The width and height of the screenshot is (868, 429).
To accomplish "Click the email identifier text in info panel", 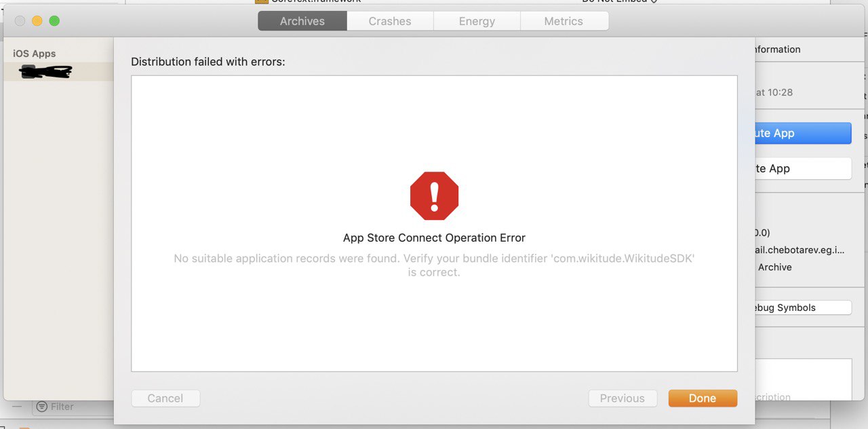I will point(800,250).
